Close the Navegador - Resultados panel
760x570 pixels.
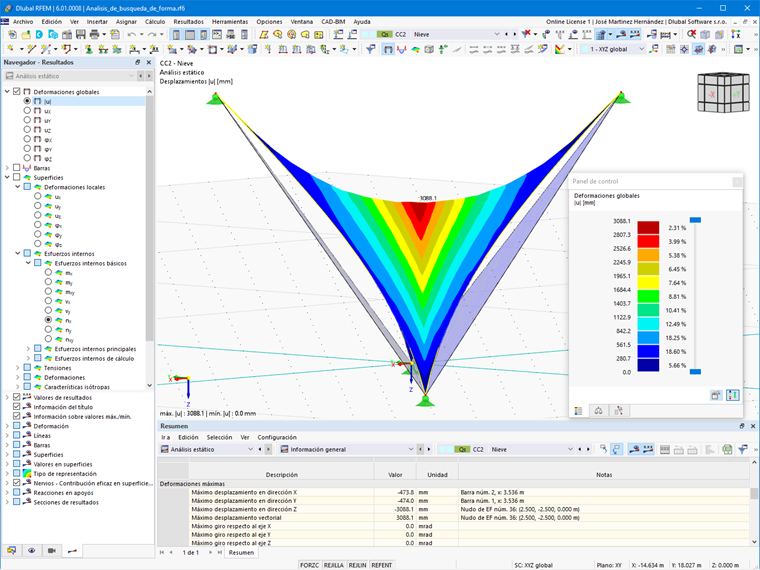(149, 63)
